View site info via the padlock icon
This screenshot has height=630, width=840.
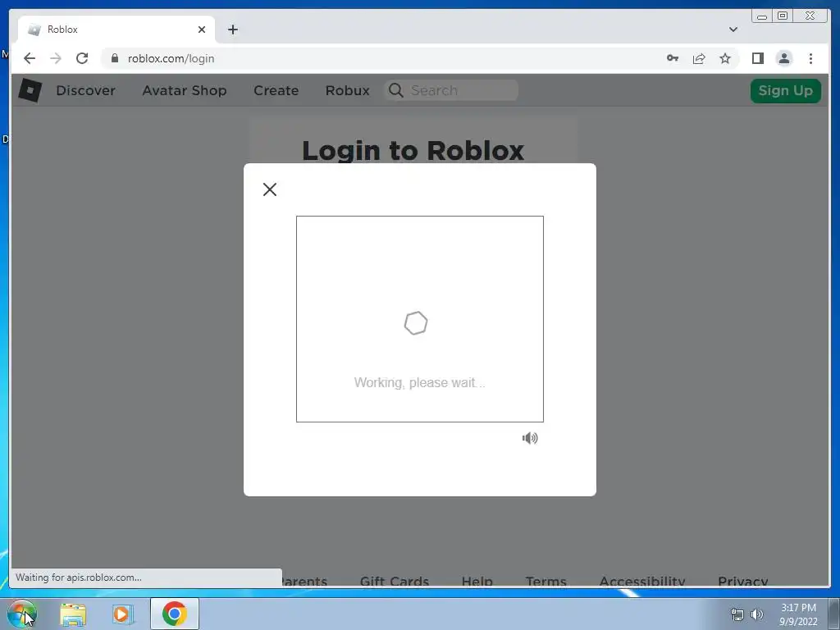click(114, 58)
